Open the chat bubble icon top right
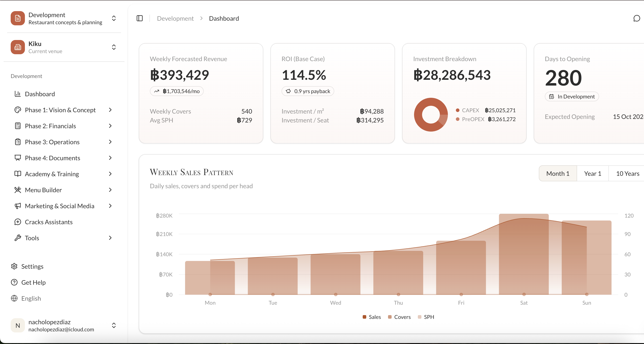644x344 pixels. tap(636, 18)
